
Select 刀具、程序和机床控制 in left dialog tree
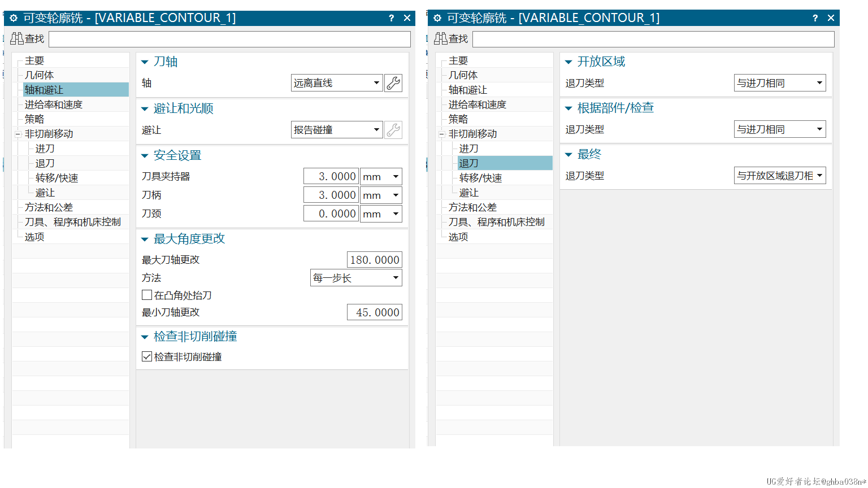73,222
